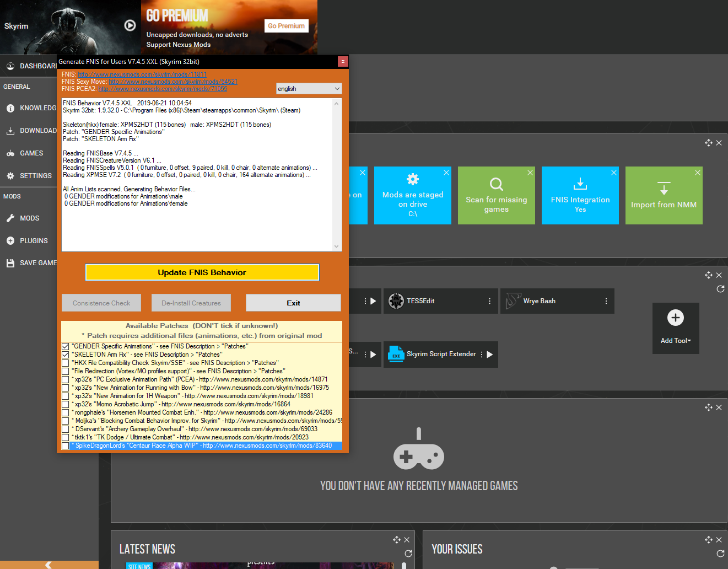Open Vortex Settings from sidebar
728x569 pixels.
pos(29,176)
